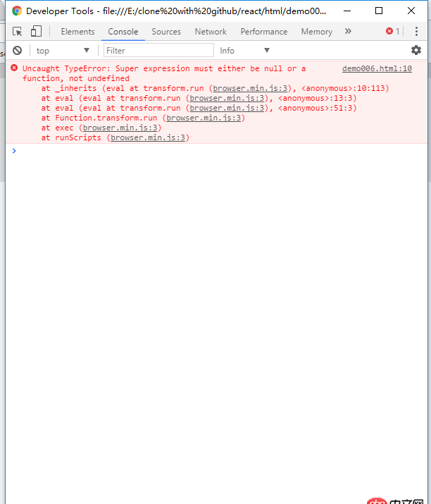Open browser.min.js:3 link in the runScripts line

coord(148,137)
